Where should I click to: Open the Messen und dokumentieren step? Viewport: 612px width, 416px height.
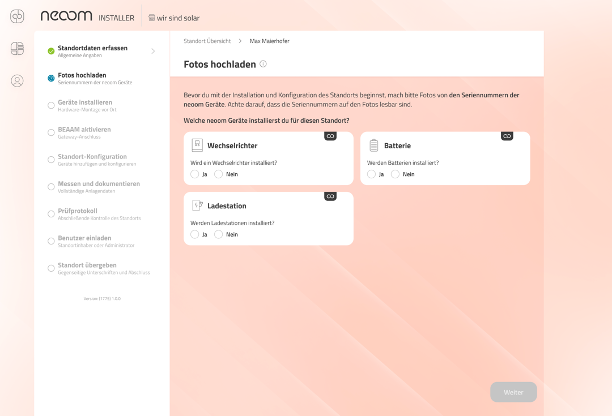coord(101,187)
